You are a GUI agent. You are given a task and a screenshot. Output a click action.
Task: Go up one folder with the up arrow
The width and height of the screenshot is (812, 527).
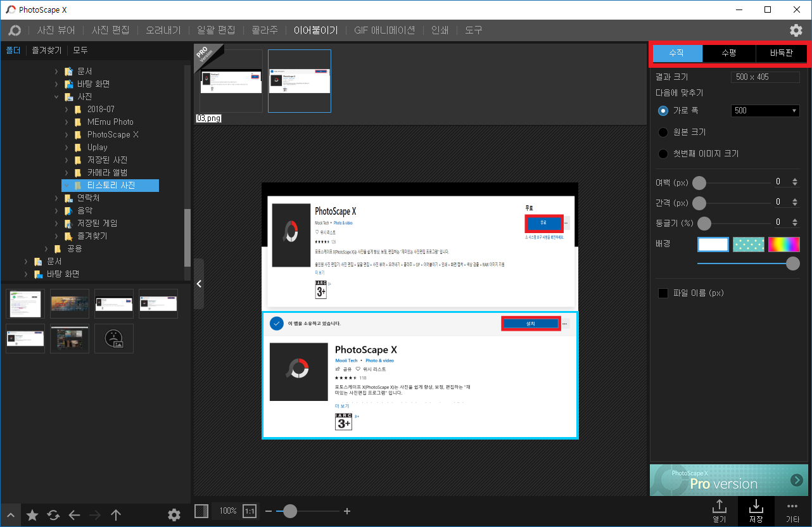click(x=116, y=515)
